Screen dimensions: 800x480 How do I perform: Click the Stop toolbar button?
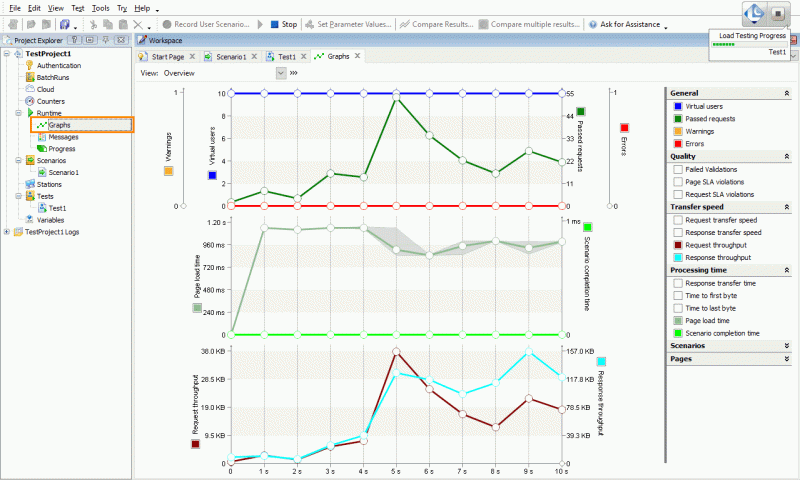click(284, 24)
